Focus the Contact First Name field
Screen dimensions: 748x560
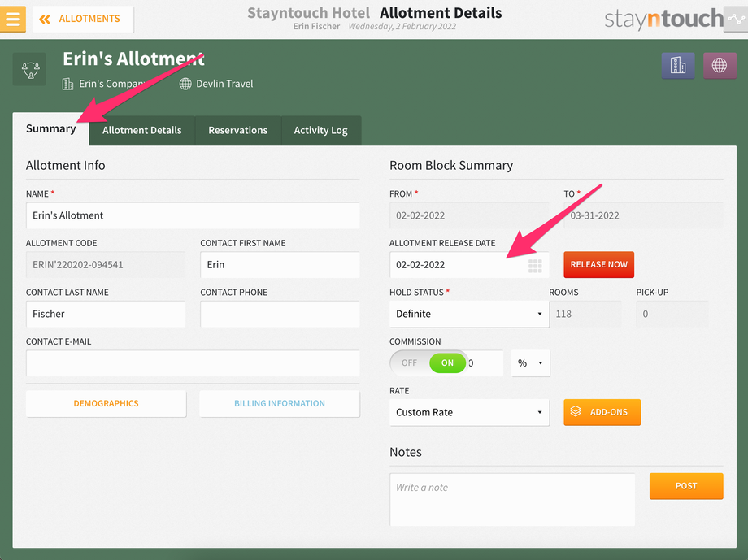[280, 265]
